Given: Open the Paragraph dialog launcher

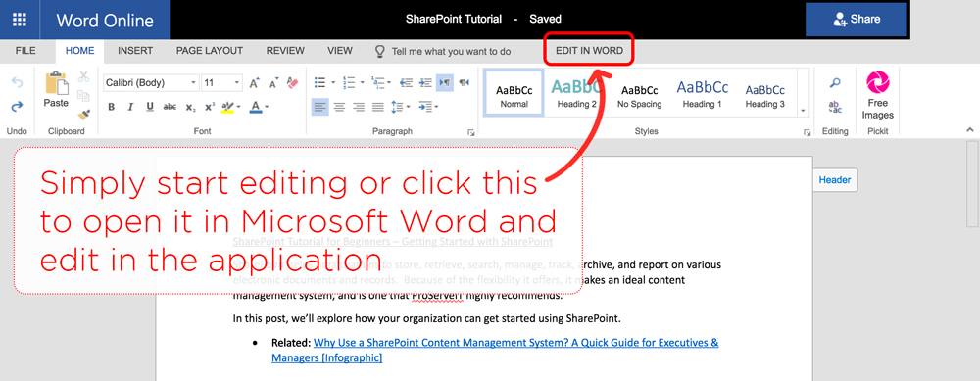Looking at the screenshot, I should [x=471, y=132].
